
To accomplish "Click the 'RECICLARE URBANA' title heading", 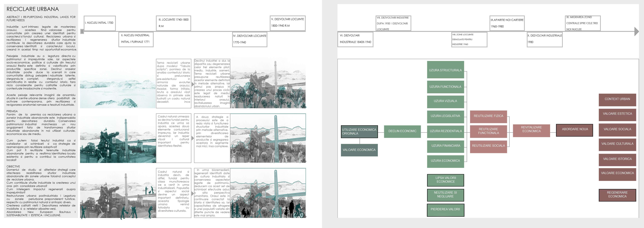I will (32, 9).
